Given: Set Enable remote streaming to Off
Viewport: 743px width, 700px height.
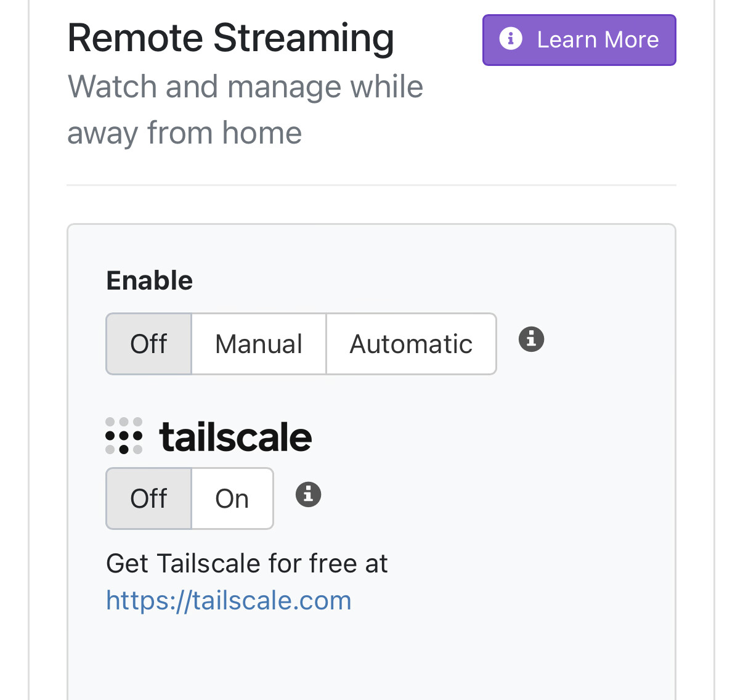Looking at the screenshot, I should 149,344.
